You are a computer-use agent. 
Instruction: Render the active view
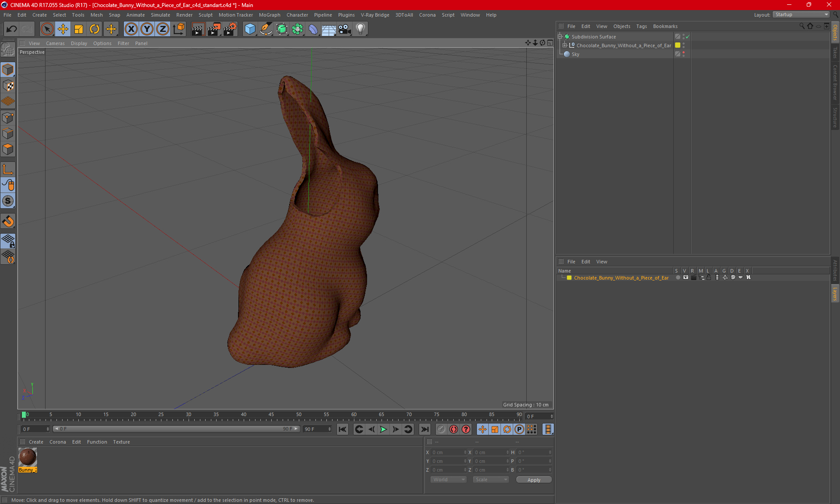[198, 29]
